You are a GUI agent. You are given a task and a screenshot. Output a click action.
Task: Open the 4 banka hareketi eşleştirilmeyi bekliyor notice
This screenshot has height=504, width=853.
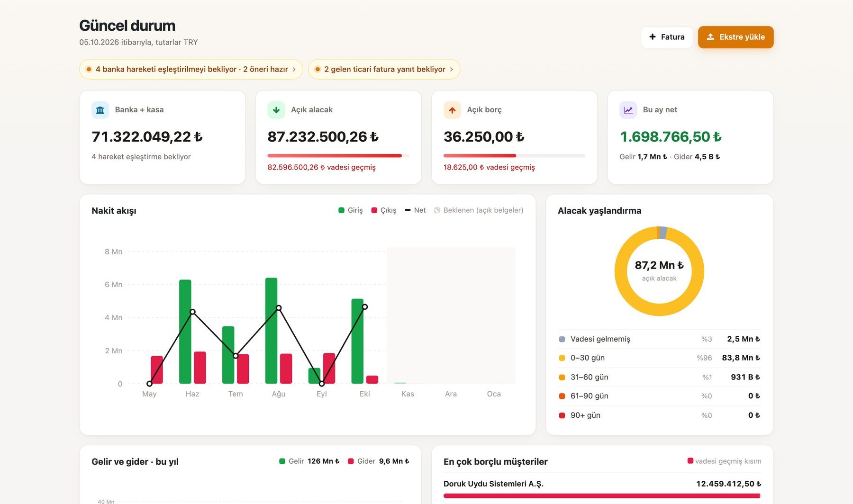click(191, 69)
